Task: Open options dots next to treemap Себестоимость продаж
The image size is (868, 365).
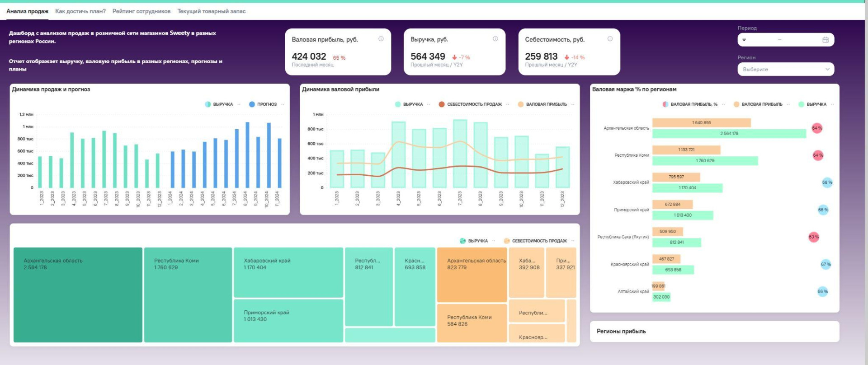Action: click(x=573, y=241)
